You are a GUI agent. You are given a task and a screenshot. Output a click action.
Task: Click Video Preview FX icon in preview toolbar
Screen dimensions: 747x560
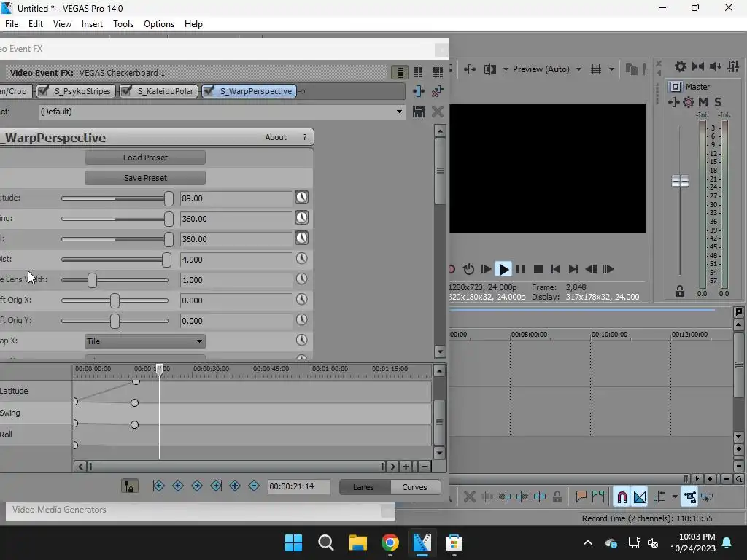[x=470, y=69]
